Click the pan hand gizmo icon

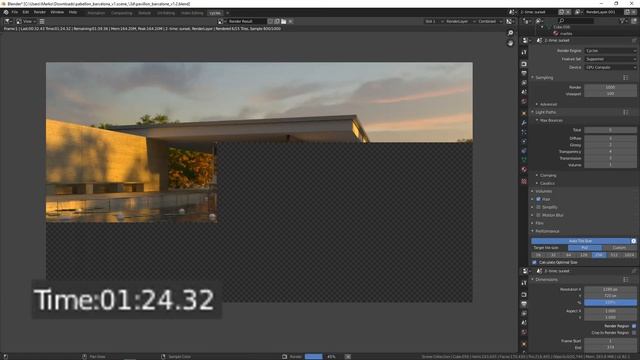[510, 43]
